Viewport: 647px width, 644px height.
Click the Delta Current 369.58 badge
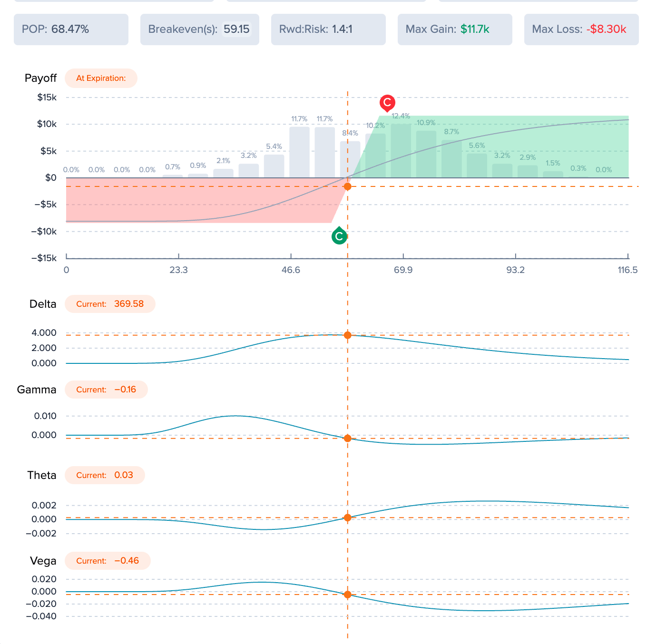tap(110, 304)
